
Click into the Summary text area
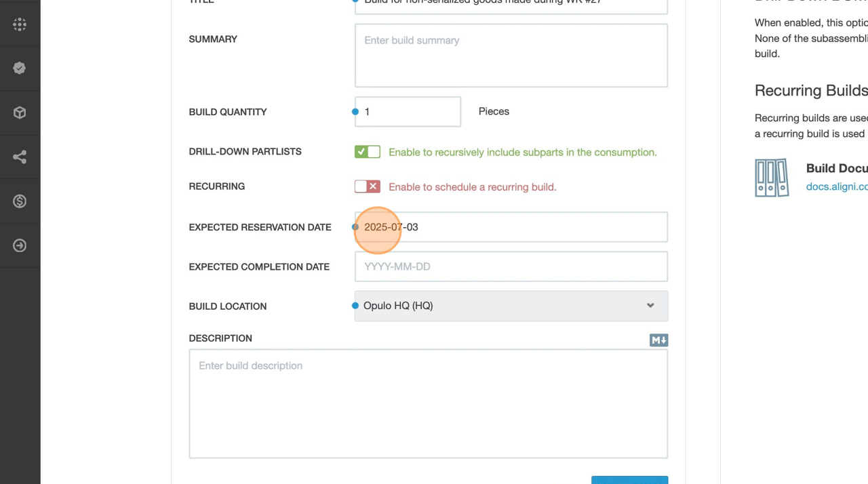coord(511,56)
